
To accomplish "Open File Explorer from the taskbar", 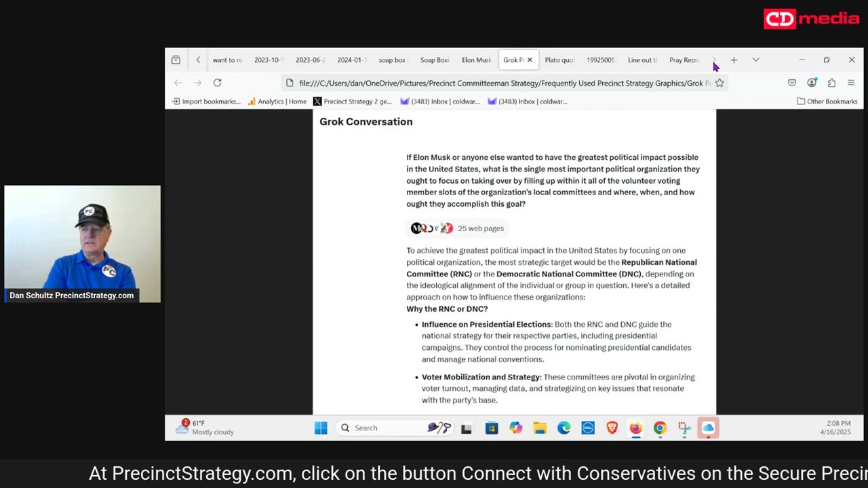I will click(x=540, y=428).
